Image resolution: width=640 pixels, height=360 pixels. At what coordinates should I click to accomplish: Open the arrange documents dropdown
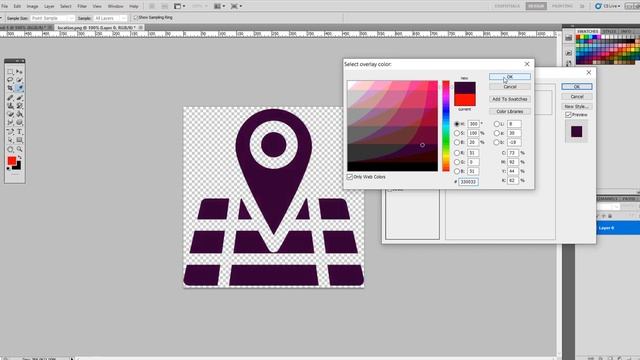[220, 6]
